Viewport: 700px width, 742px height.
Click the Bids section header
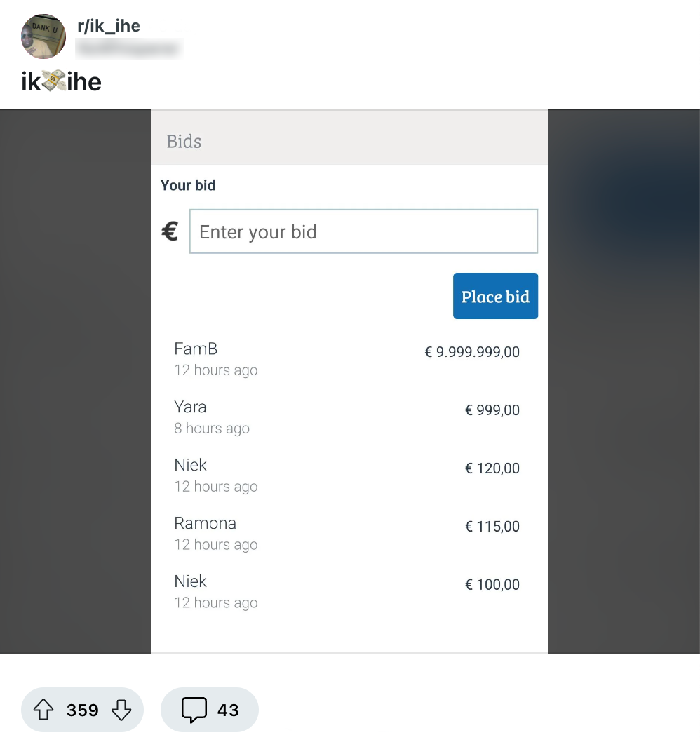pos(184,142)
